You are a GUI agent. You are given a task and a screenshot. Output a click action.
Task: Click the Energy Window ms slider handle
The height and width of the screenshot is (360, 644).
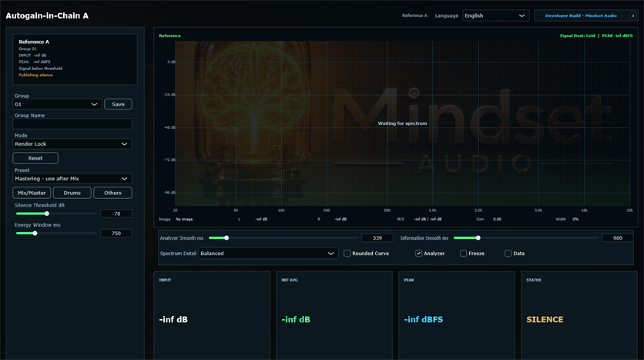35,234
